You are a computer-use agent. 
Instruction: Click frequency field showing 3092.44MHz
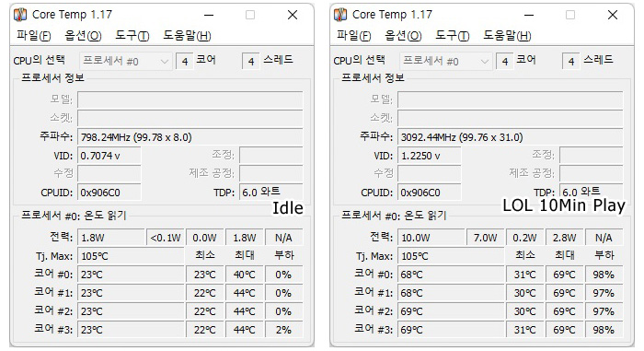(510, 137)
